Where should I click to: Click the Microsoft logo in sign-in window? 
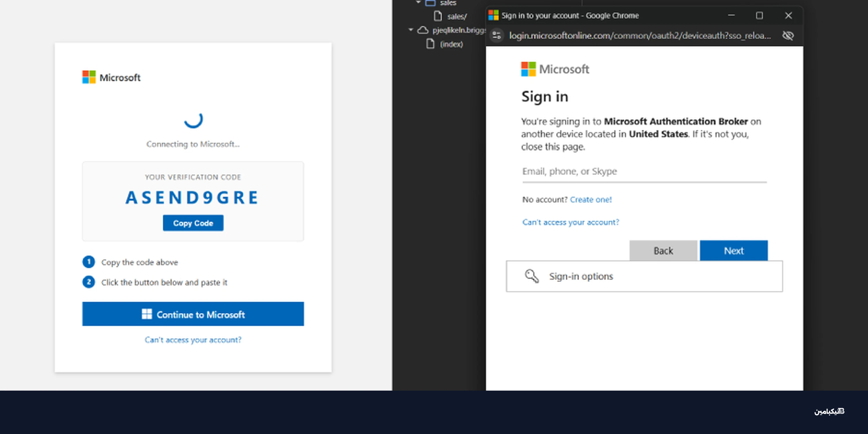(555, 69)
